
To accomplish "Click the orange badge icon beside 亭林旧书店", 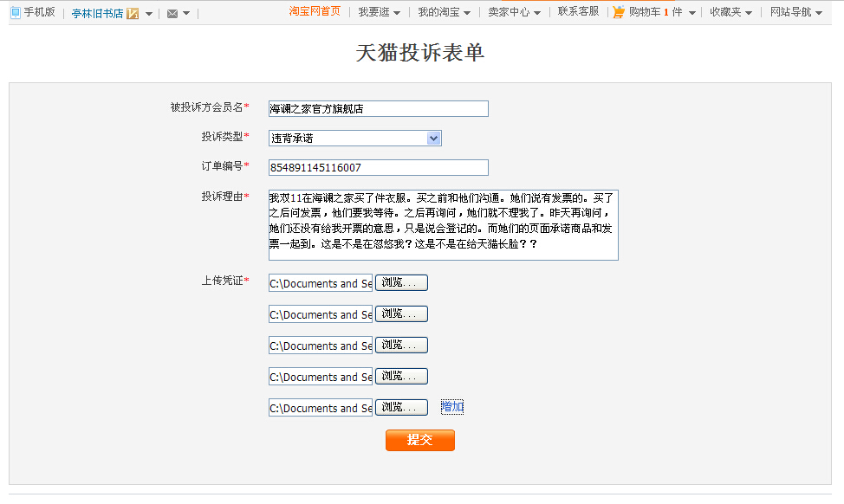I will click(133, 14).
